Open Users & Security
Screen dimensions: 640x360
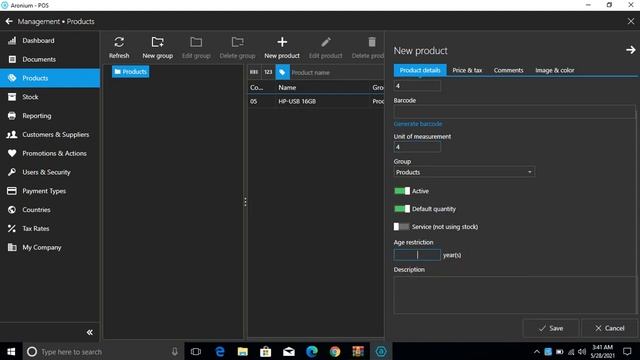(x=50, y=172)
